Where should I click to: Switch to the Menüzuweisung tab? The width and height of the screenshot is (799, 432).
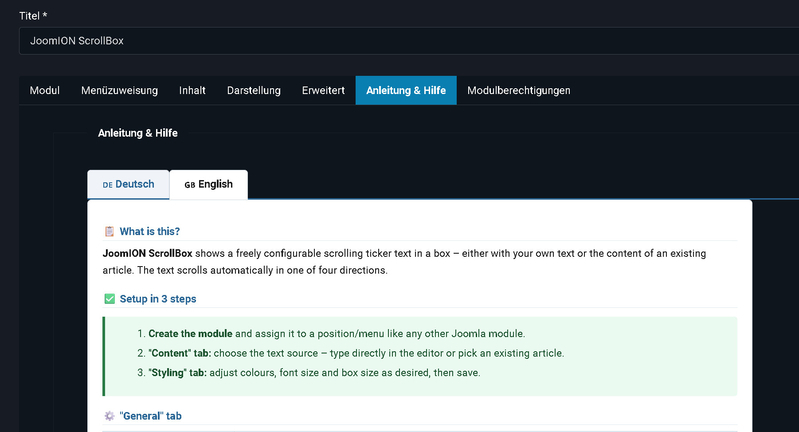click(119, 91)
